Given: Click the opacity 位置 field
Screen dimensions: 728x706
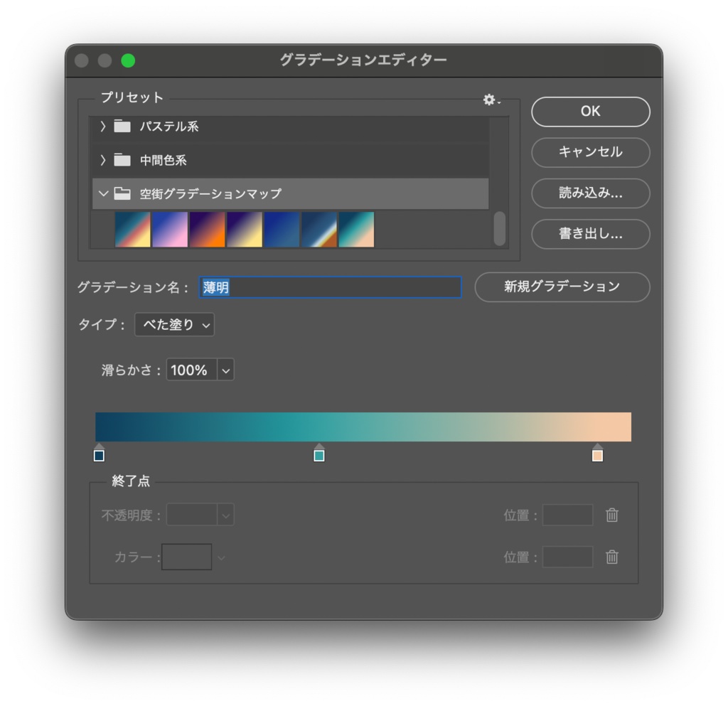Looking at the screenshot, I should click(568, 515).
